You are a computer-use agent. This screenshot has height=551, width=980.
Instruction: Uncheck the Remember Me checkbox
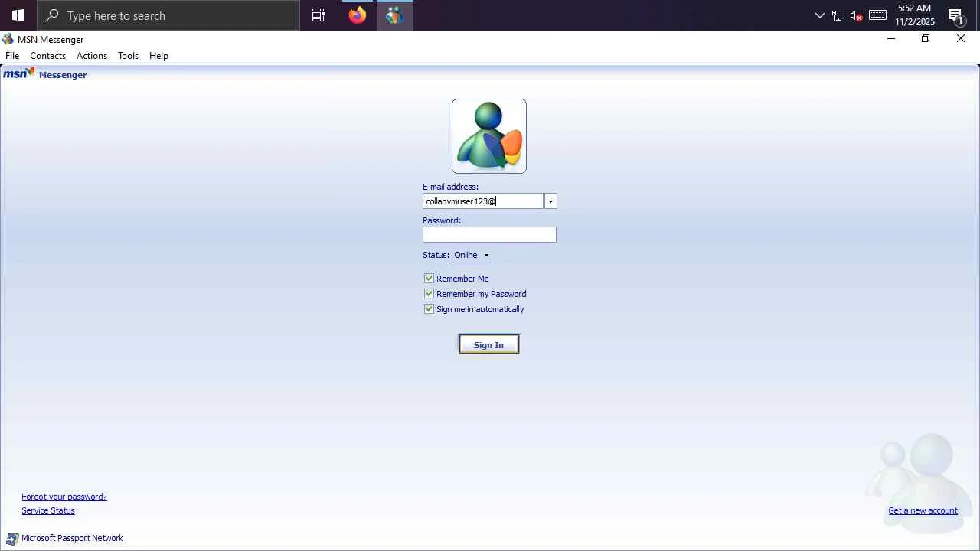pos(429,279)
